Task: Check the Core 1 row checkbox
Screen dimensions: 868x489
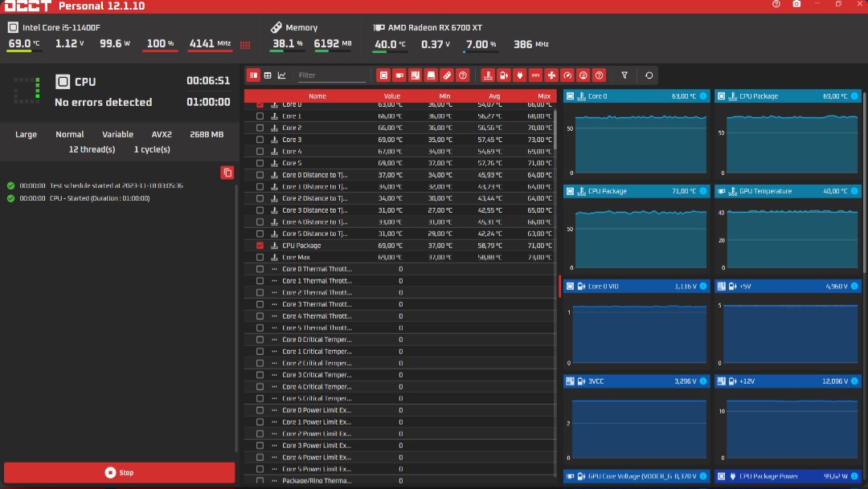Action: [x=260, y=116]
